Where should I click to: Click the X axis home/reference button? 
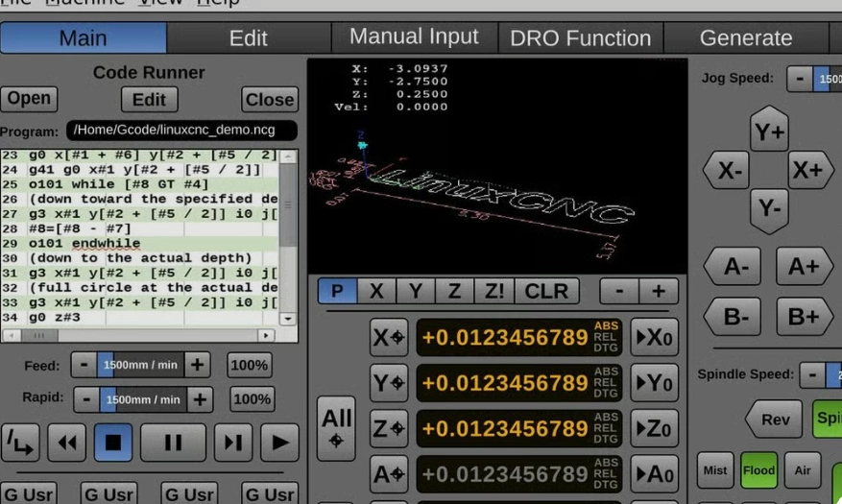[x=389, y=338]
